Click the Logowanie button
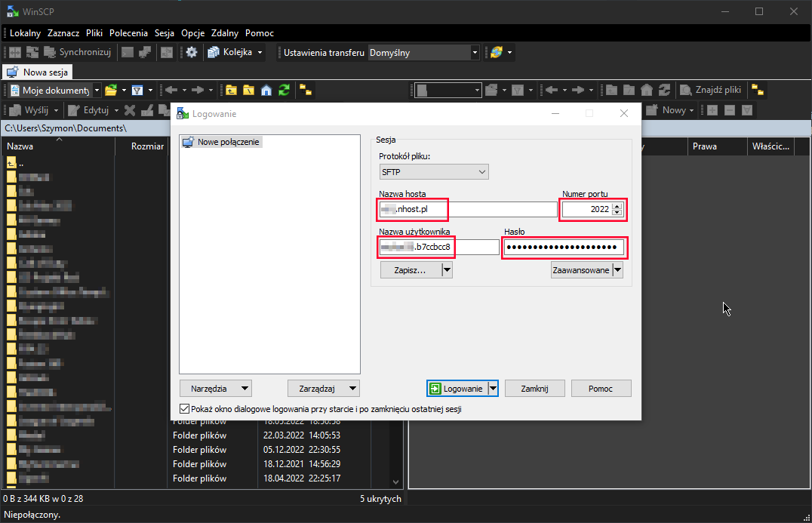 click(458, 388)
